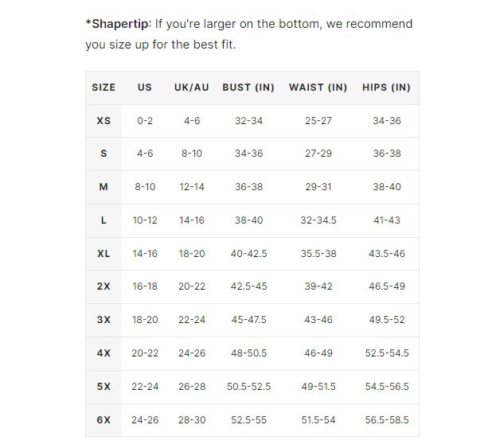The height and width of the screenshot is (448, 504).
Task: Click the WAIST (IN) column header
Action: (x=318, y=88)
